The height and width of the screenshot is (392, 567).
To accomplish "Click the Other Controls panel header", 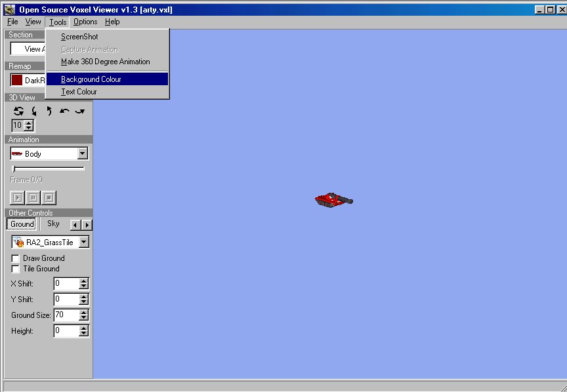I will coord(49,213).
